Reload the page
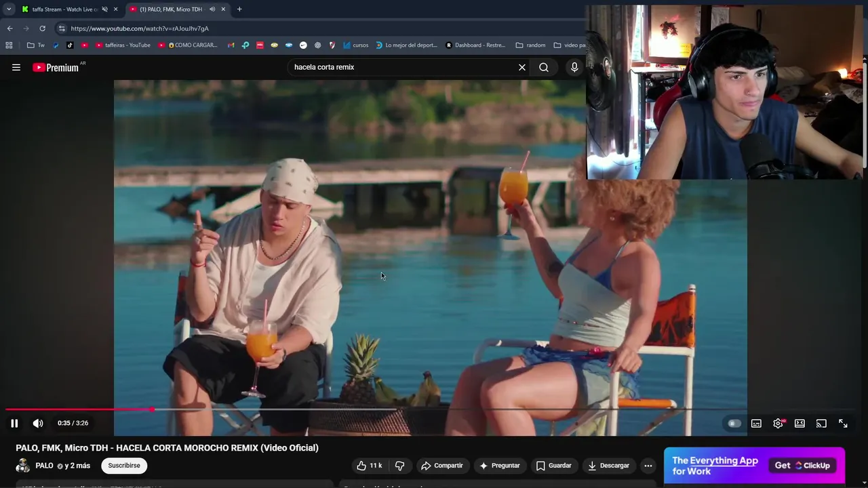 [42, 28]
